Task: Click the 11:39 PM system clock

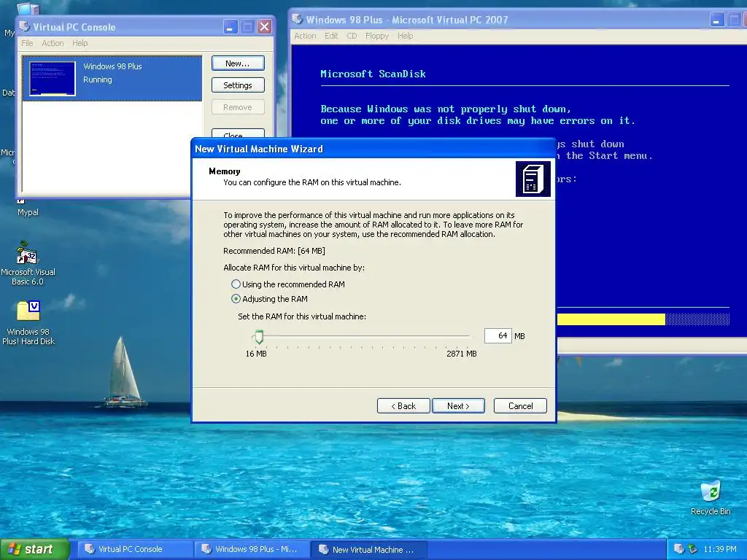Action: [x=720, y=549]
